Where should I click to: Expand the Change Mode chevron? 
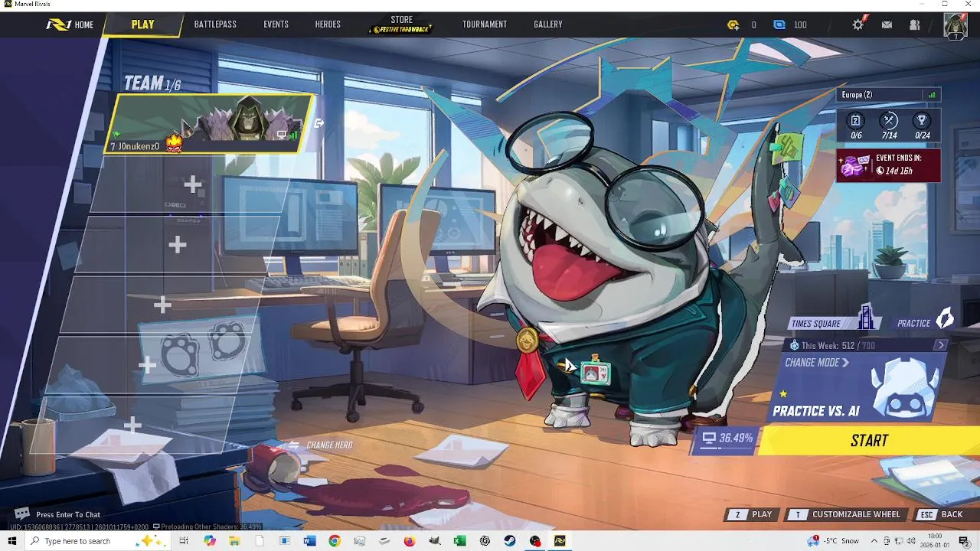point(845,363)
